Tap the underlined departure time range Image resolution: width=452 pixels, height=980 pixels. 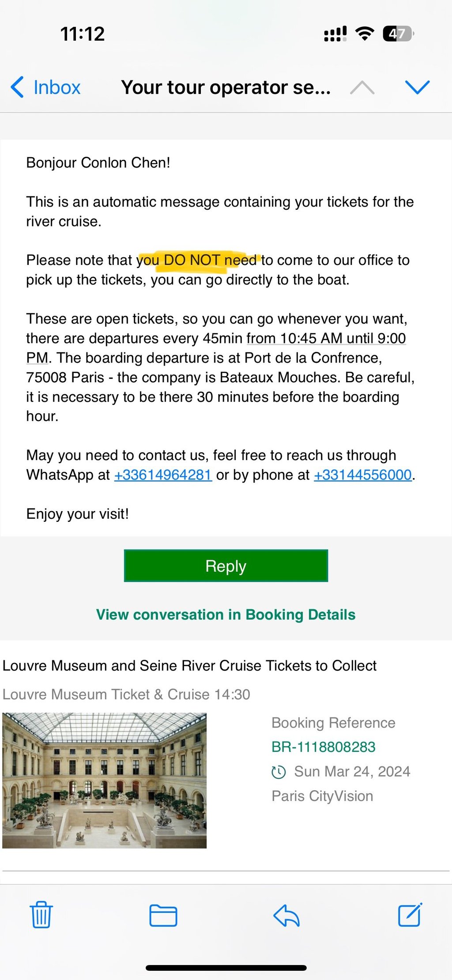[326, 339]
